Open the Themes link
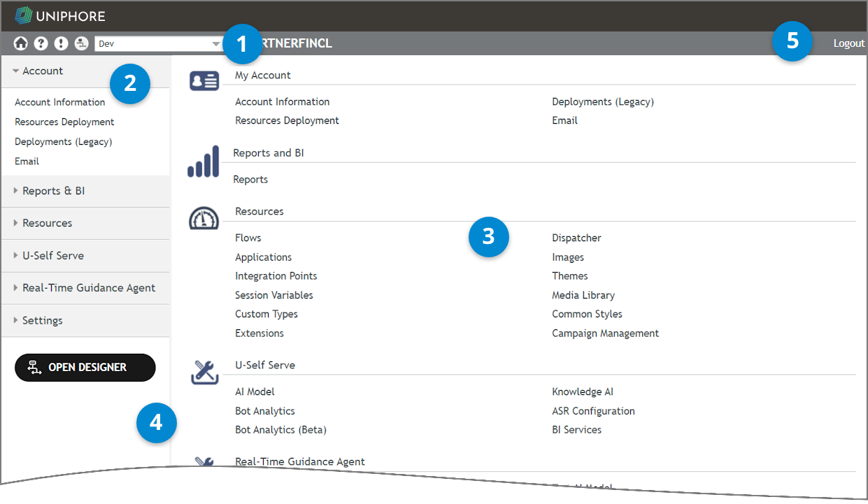 pos(570,276)
